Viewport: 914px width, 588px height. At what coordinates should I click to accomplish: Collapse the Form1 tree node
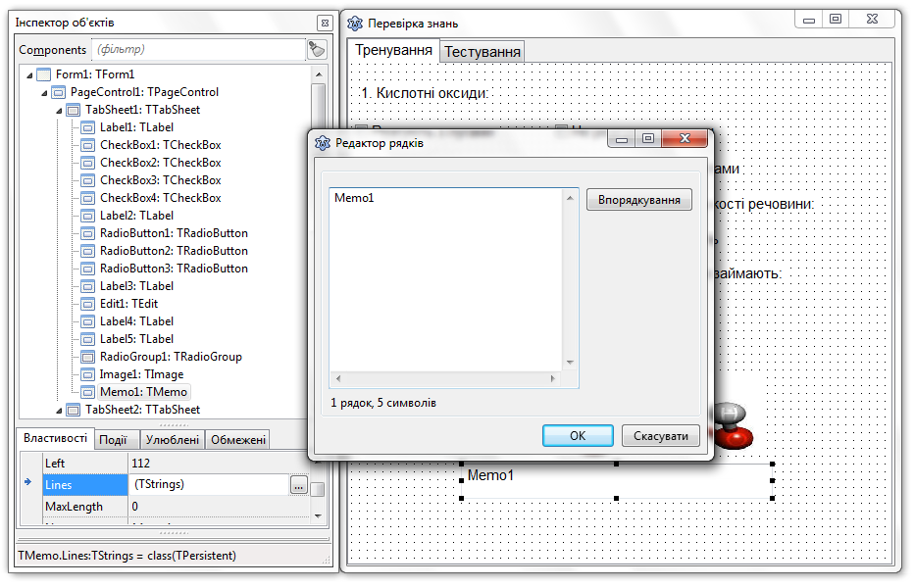(28, 75)
